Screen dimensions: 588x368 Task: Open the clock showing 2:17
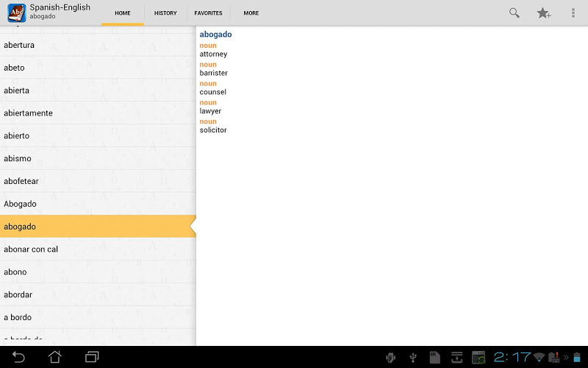click(x=512, y=357)
